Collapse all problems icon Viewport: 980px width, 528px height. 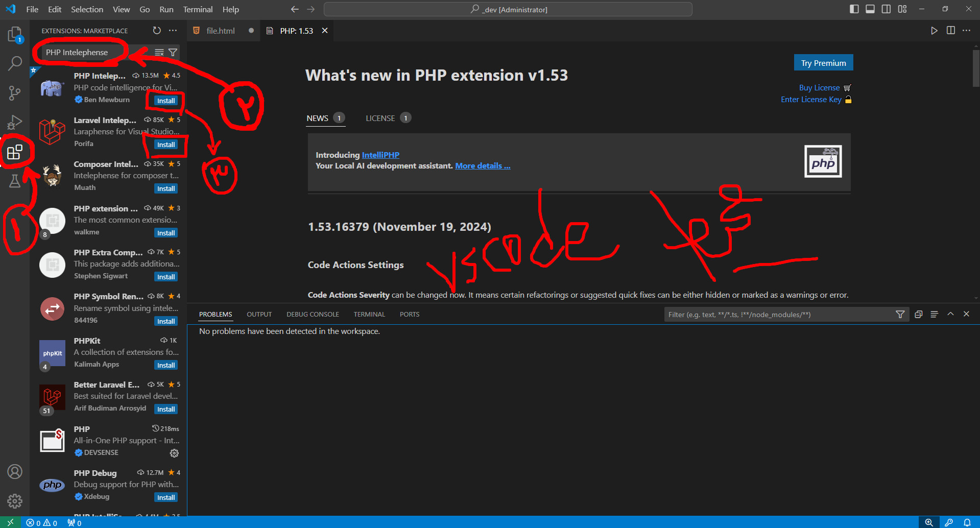click(918, 315)
